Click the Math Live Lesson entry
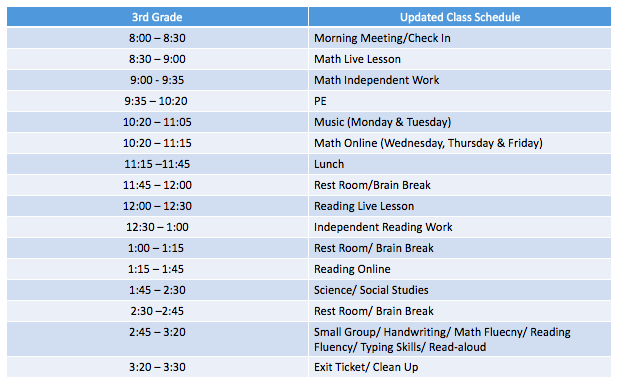 click(x=460, y=59)
